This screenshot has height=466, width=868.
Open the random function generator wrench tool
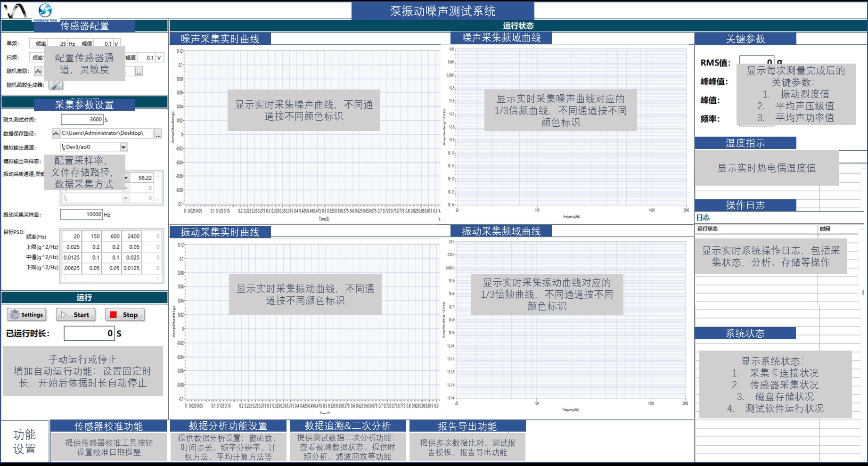tap(56, 85)
